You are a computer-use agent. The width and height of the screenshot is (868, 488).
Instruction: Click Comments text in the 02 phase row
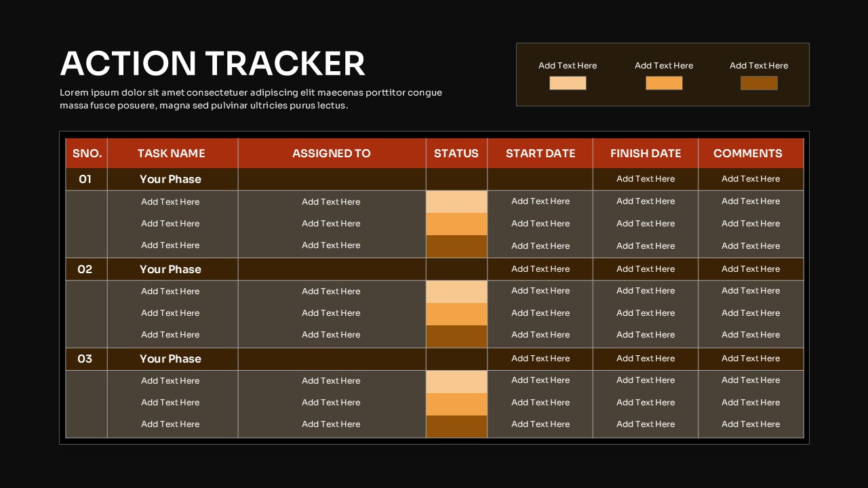751,269
